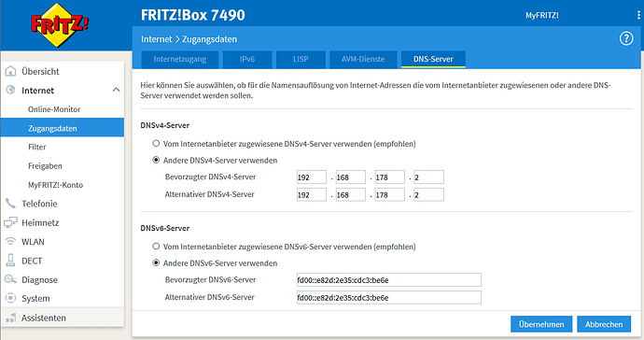Click the FRITZ! logo

(60, 24)
